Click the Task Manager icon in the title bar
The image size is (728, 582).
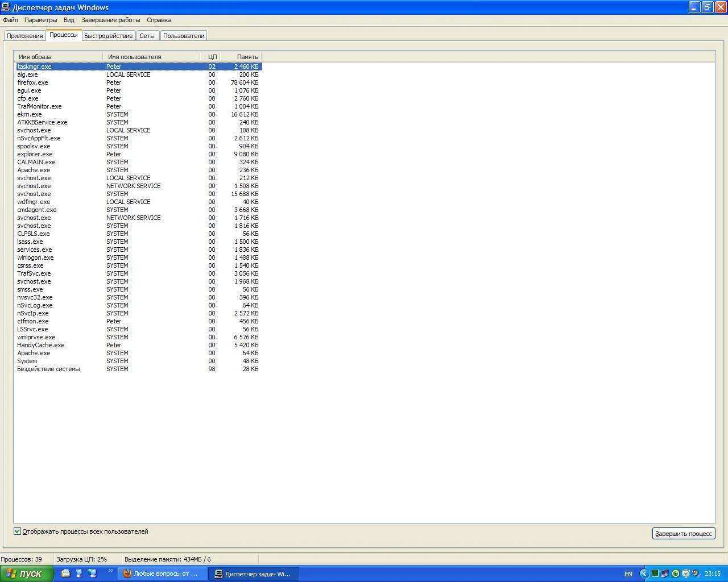pos(5,7)
